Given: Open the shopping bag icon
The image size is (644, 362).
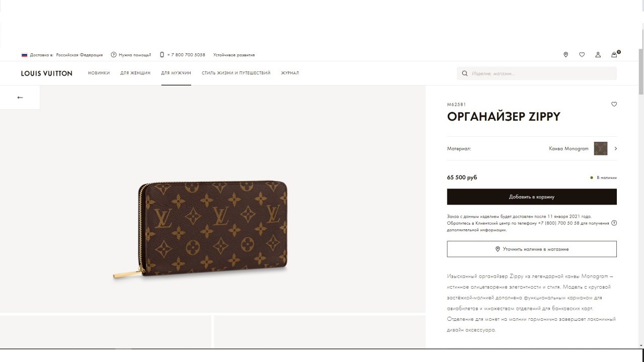Looking at the screenshot, I should (x=614, y=54).
